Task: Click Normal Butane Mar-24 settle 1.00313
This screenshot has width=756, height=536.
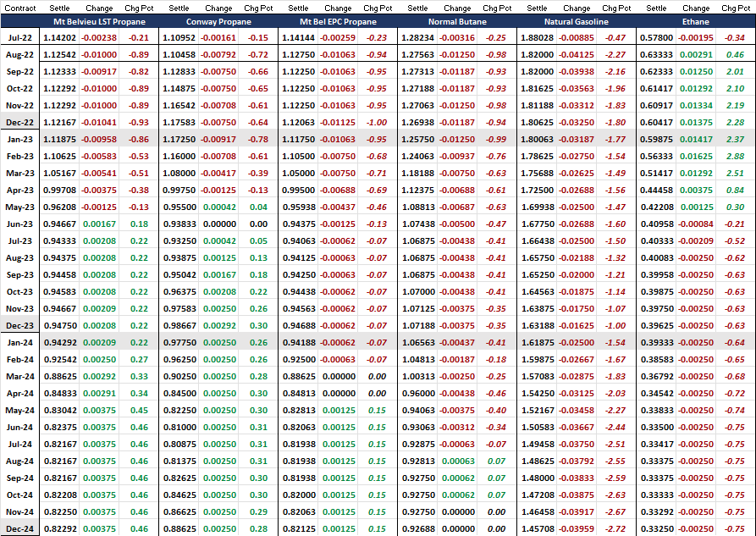Action: tap(418, 376)
